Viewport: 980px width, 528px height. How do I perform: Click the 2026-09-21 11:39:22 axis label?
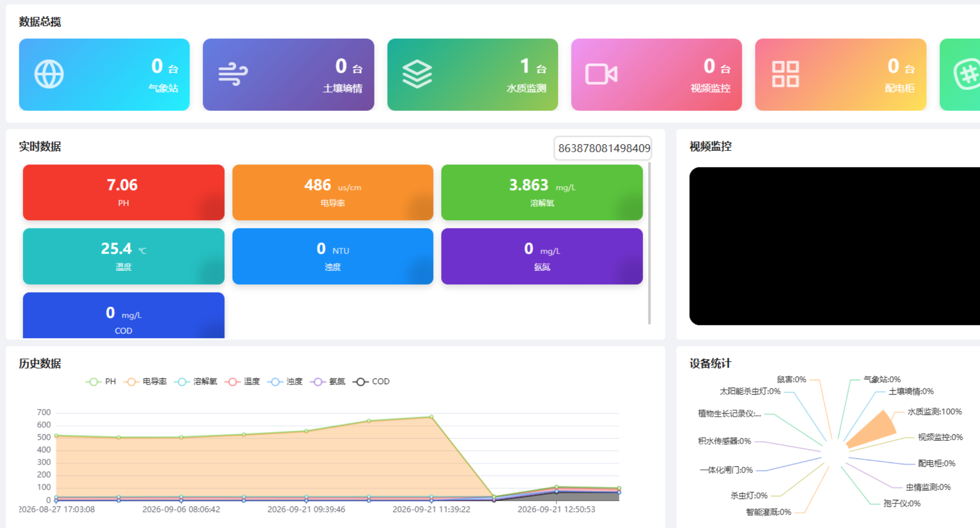[431, 510]
